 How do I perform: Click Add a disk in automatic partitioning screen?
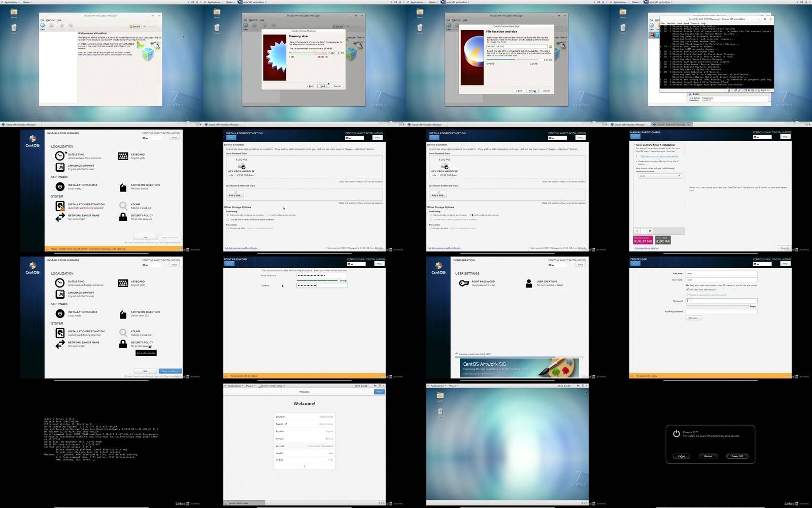click(235, 195)
